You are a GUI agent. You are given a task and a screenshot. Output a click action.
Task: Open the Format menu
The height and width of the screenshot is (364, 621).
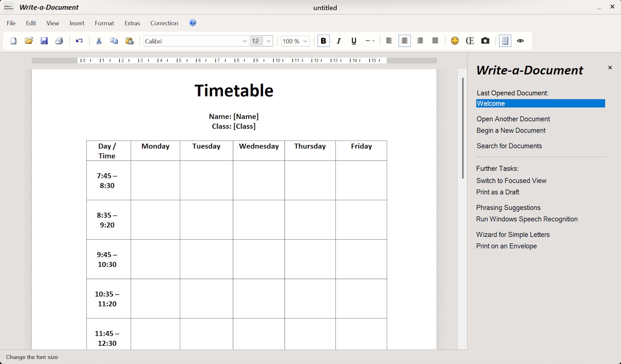[x=104, y=23]
